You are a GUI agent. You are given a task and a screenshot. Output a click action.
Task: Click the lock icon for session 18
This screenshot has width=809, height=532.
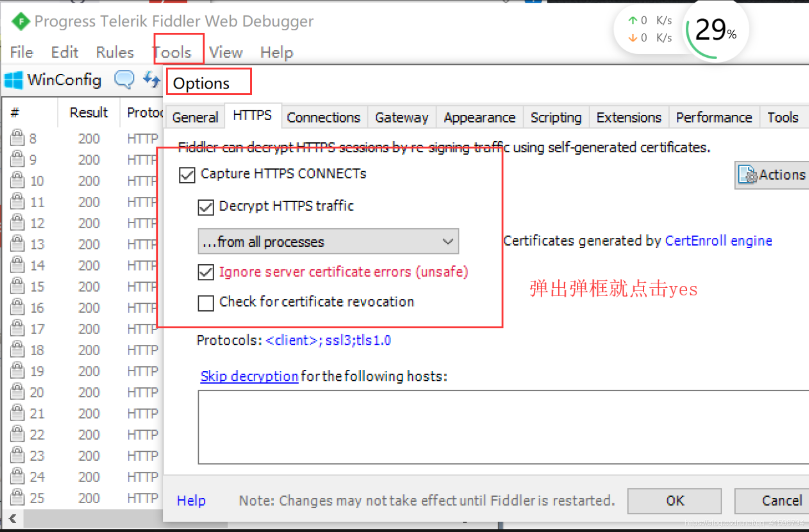point(17,349)
